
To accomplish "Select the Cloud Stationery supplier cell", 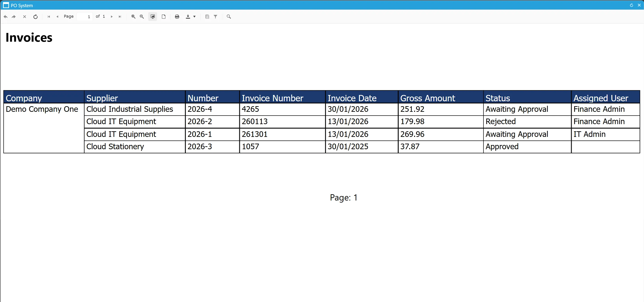I will 135,147.
